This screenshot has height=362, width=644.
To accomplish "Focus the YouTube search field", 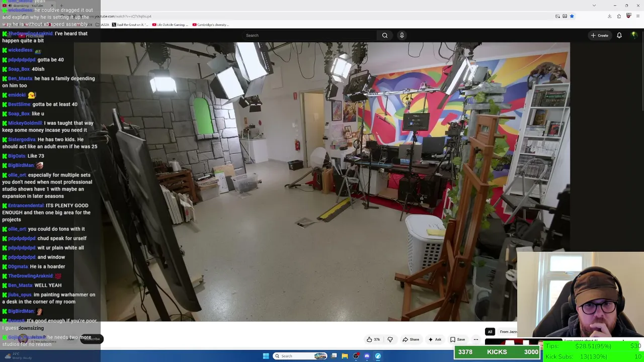I will 309,35.
